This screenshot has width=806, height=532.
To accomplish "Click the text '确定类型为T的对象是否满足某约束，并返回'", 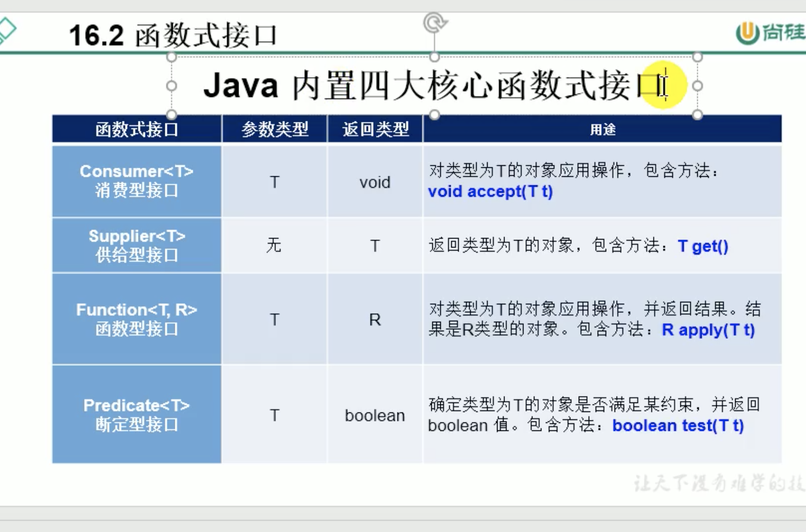I will 594,404.
